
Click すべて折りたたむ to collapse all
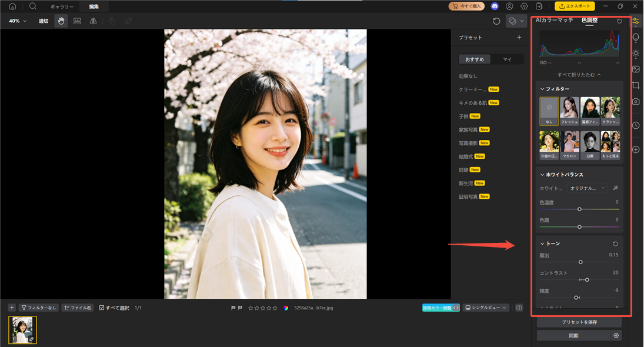click(x=579, y=75)
